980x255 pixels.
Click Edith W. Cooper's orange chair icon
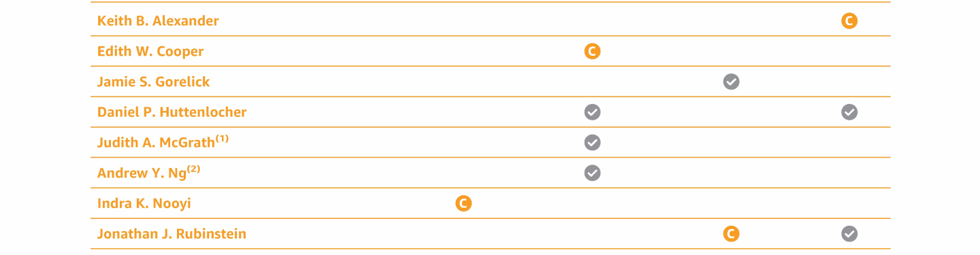[x=592, y=51]
